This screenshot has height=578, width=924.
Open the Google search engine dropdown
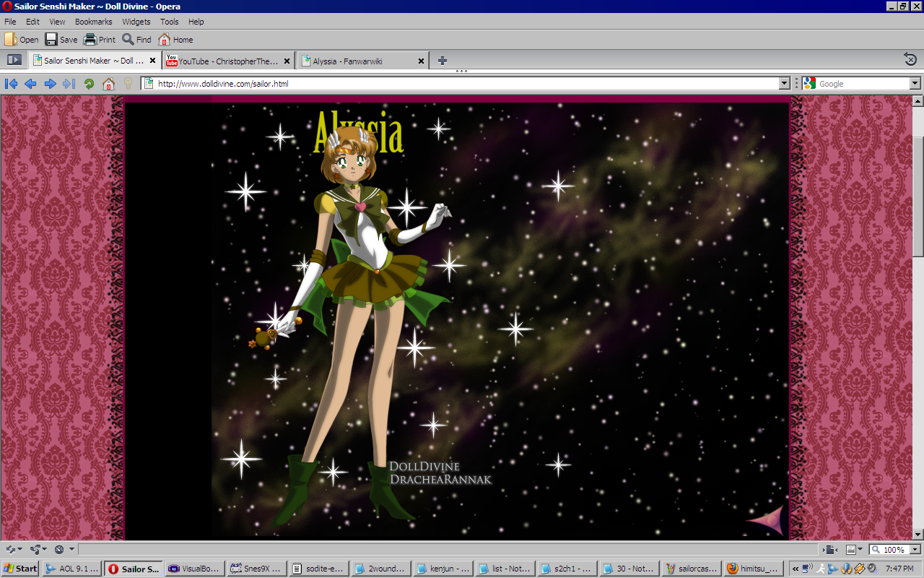point(915,84)
